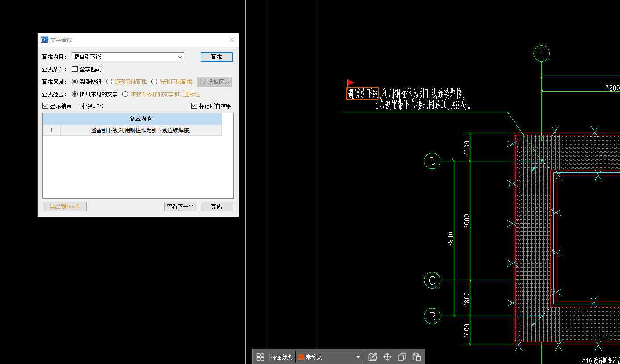620x364 pixels.
Task: Click the 7800 dimension text
Action: click(451, 238)
